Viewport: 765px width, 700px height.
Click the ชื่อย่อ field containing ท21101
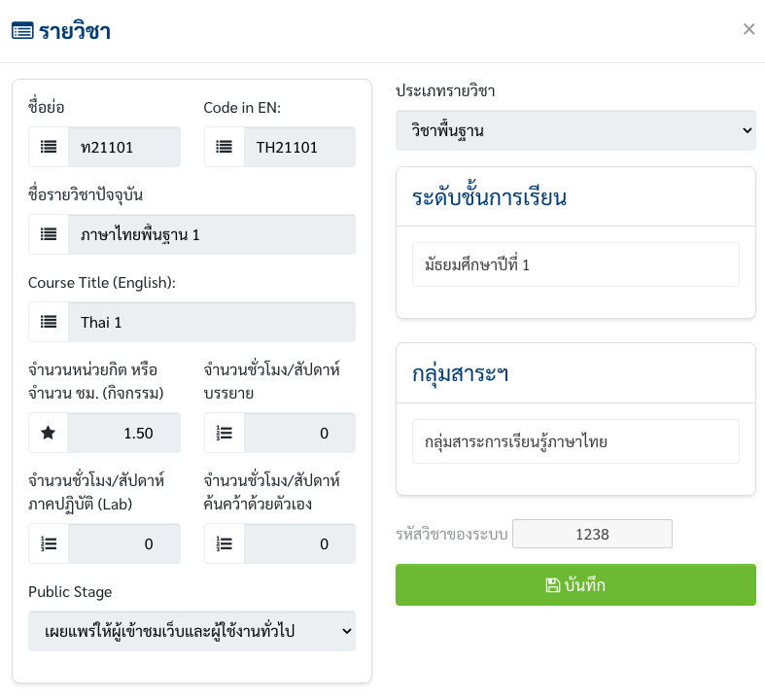click(124, 147)
